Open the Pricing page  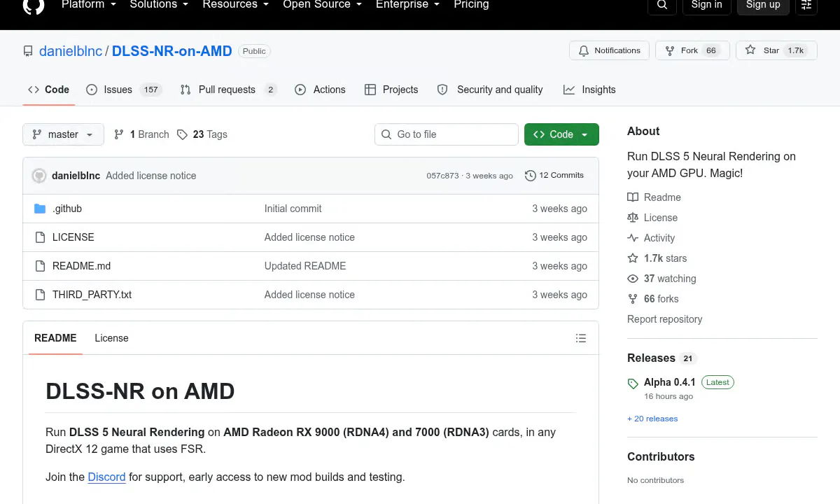point(471,4)
